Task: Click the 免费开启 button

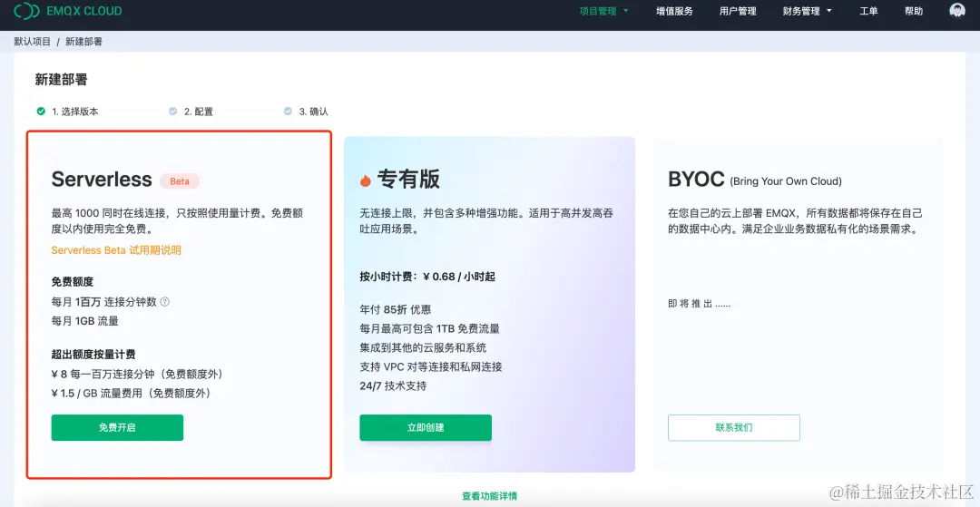Action: pos(117,428)
